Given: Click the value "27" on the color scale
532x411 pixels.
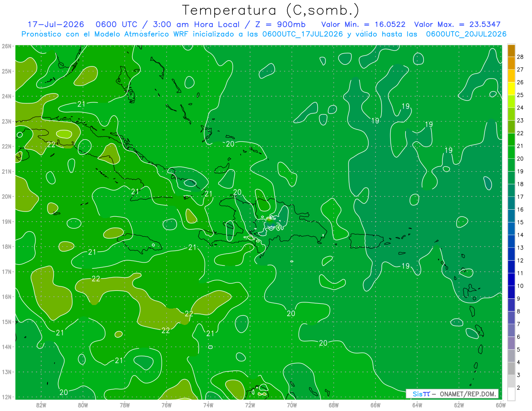Looking at the screenshot, I should tap(520, 70).
